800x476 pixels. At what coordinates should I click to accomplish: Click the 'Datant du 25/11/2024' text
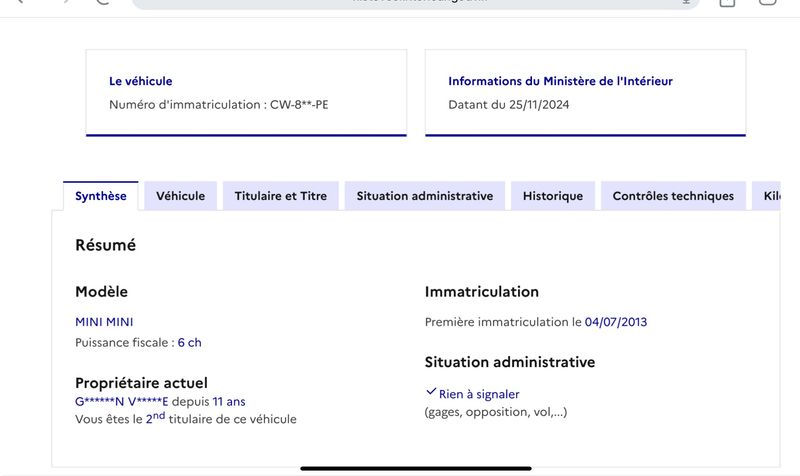(x=509, y=105)
